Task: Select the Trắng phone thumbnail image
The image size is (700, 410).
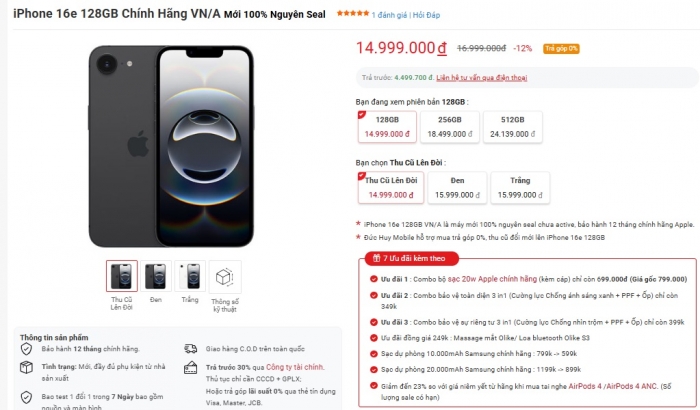Action: [x=190, y=275]
